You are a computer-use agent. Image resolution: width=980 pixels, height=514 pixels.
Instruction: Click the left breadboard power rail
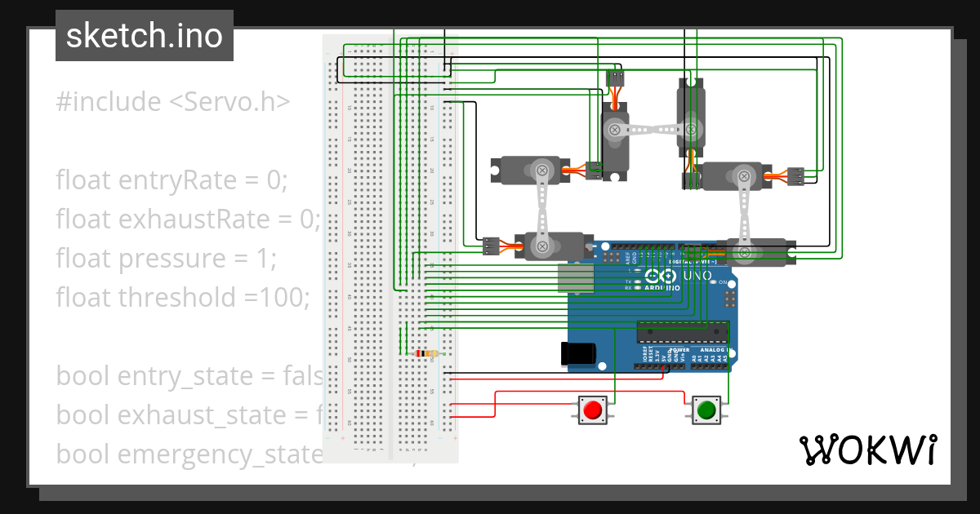click(x=333, y=245)
